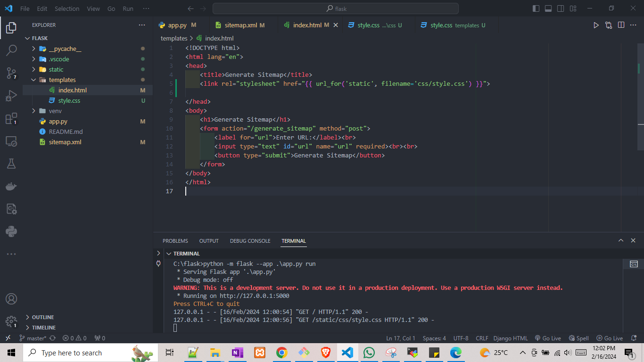Open the Run menu

(128, 8)
